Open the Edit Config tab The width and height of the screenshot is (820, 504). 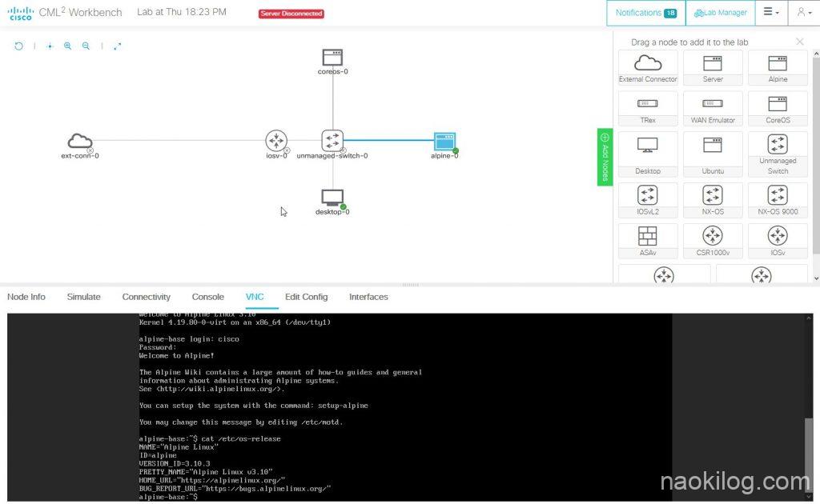(307, 297)
